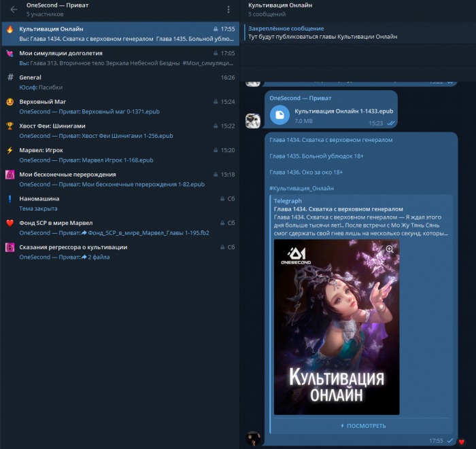The image size is (476, 449).
Task: Open link Глава 1435. Больной ублюдок 18+
Action: pyautogui.click(x=316, y=156)
